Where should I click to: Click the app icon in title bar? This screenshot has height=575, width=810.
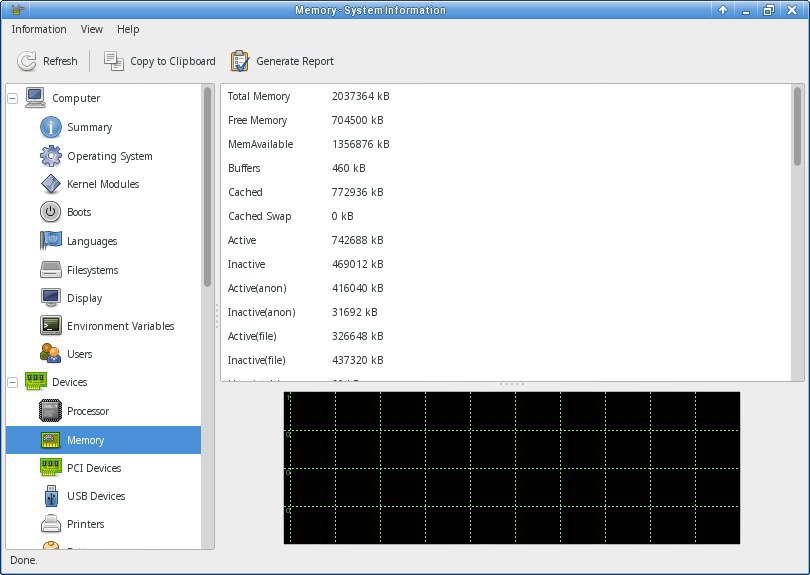click(17, 10)
